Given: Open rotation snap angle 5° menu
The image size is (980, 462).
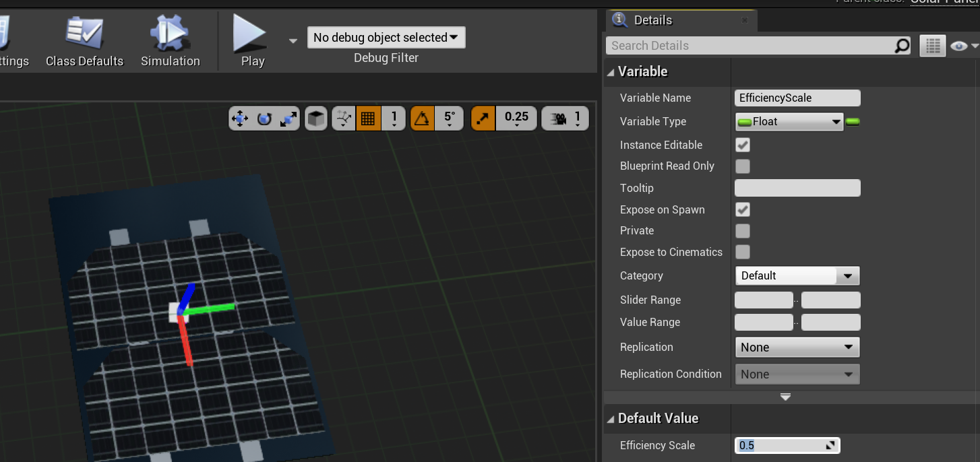Looking at the screenshot, I should [x=450, y=119].
